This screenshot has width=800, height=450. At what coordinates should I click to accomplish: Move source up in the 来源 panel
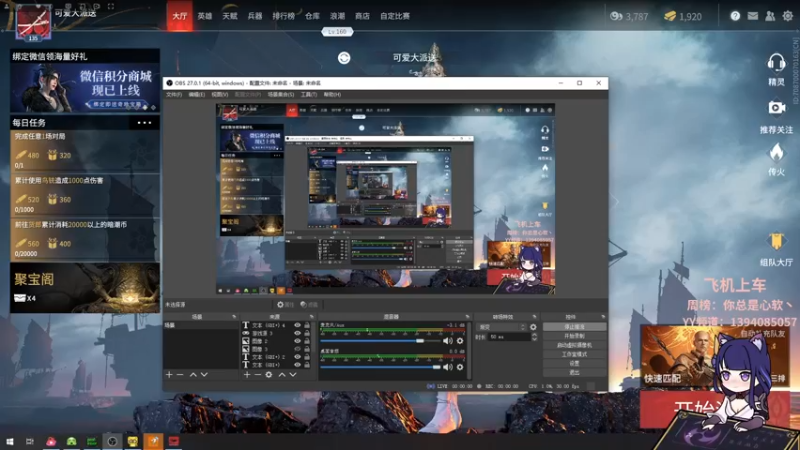click(x=282, y=374)
